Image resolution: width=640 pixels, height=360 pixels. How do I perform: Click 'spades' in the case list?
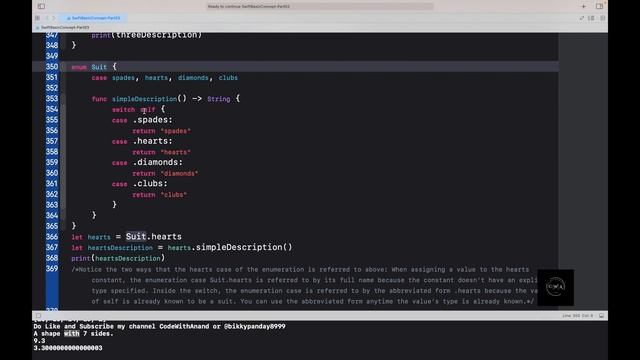coord(123,78)
